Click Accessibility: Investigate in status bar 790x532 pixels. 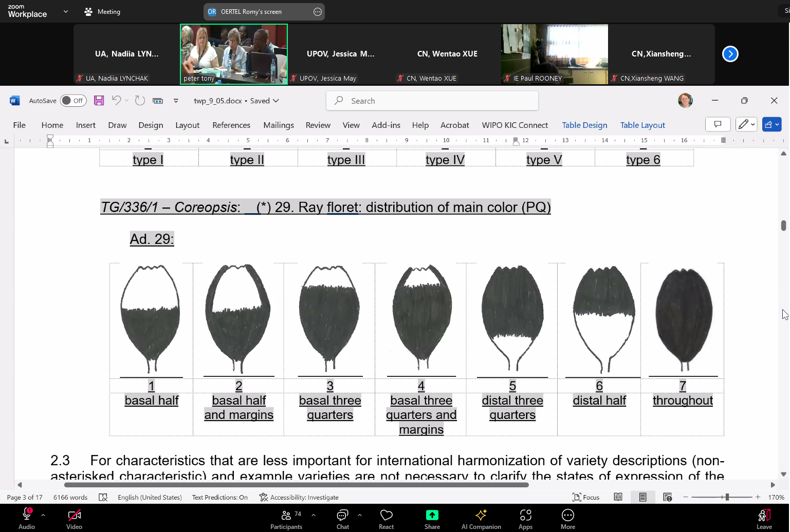[x=299, y=497]
